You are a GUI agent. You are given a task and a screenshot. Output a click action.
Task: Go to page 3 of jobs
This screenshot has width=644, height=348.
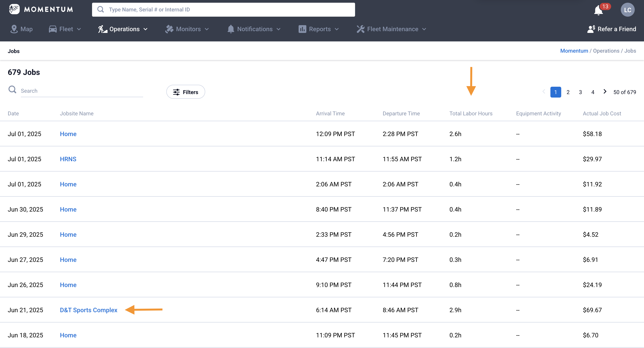pyautogui.click(x=580, y=92)
